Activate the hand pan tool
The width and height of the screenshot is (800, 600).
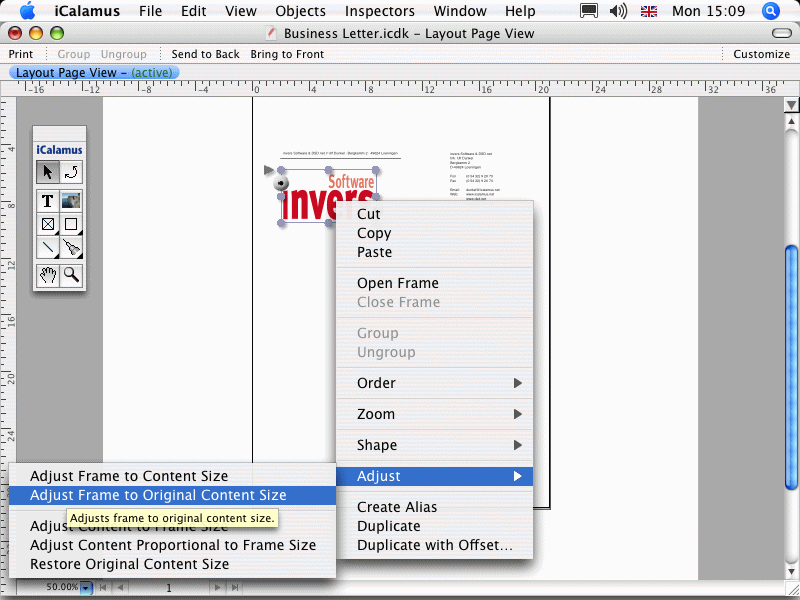pos(48,275)
